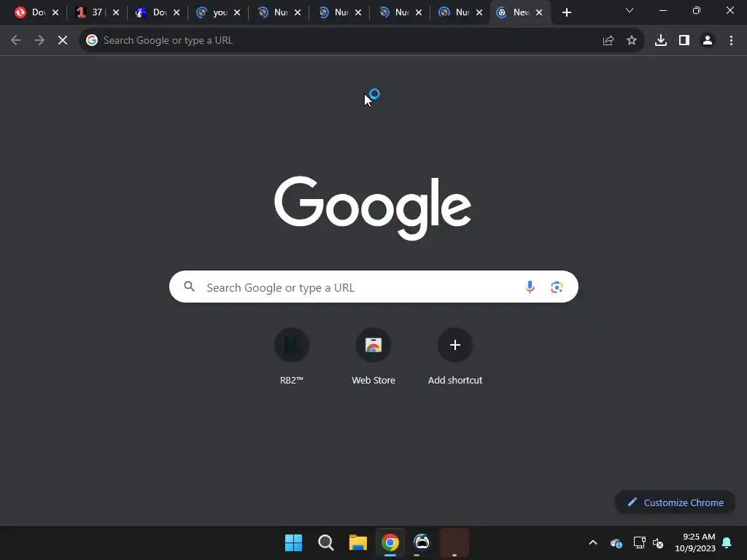The height and width of the screenshot is (560, 747).
Task: Share this page icon in address bar
Action: tap(608, 41)
